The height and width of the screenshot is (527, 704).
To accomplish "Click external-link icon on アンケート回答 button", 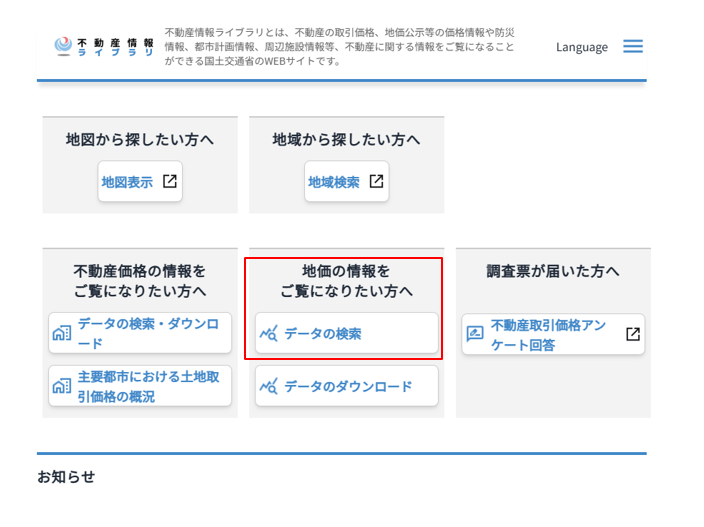I will [632, 334].
